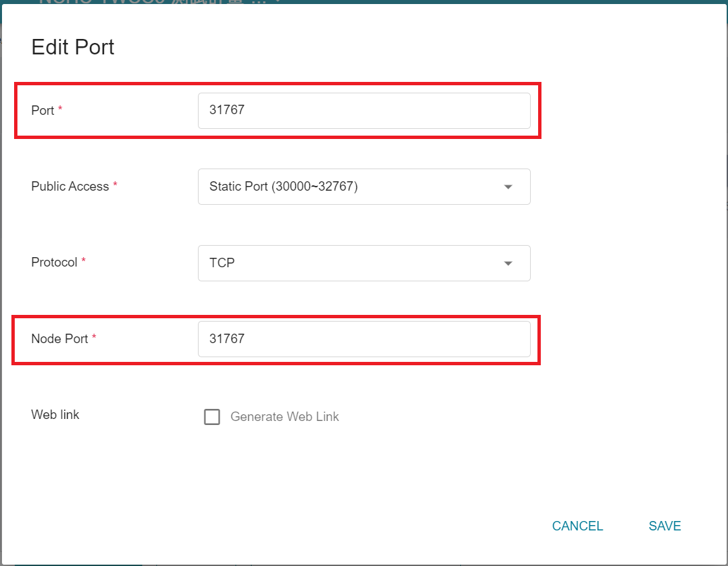This screenshot has height=566, width=728.
Task: Click the red asterisk beside Public Access
Action: pyautogui.click(x=115, y=184)
